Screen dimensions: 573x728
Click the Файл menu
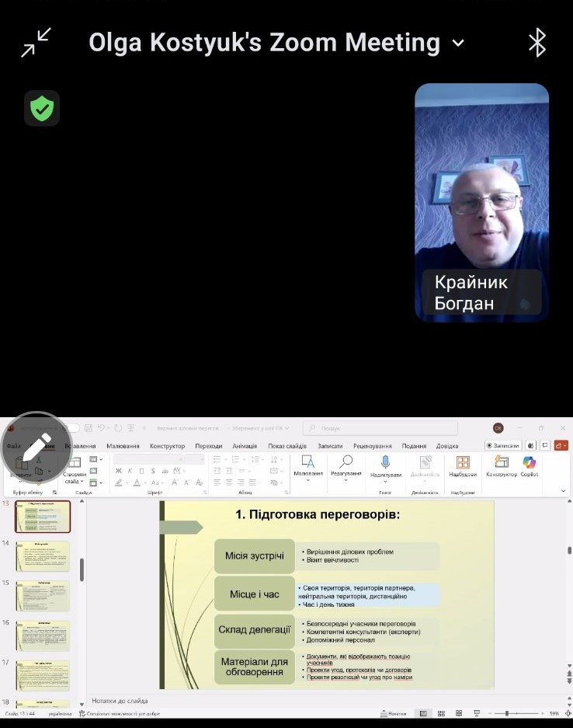(x=13, y=446)
